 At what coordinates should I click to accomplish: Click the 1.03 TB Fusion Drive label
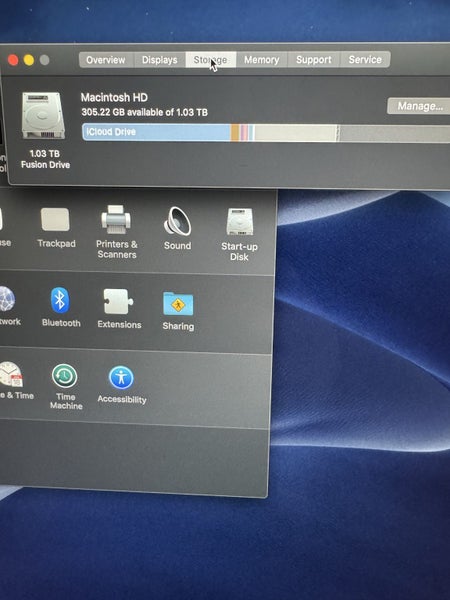tap(45, 159)
